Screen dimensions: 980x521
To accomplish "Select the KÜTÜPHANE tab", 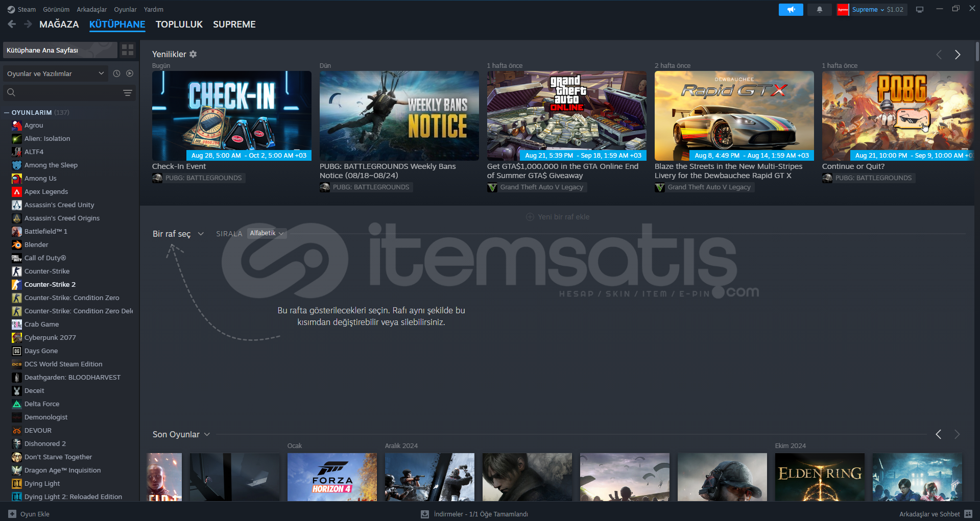I will (x=117, y=24).
